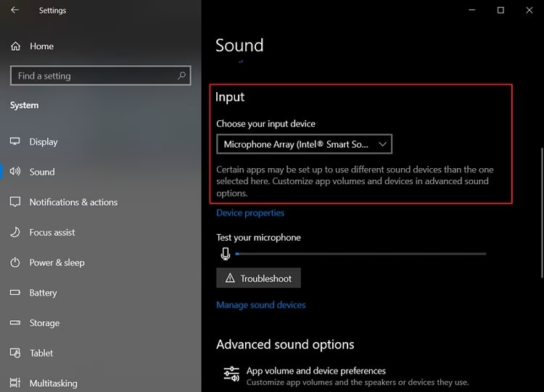Open the input device dropdown
This screenshot has height=392, width=544.
(x=304, y=144)
